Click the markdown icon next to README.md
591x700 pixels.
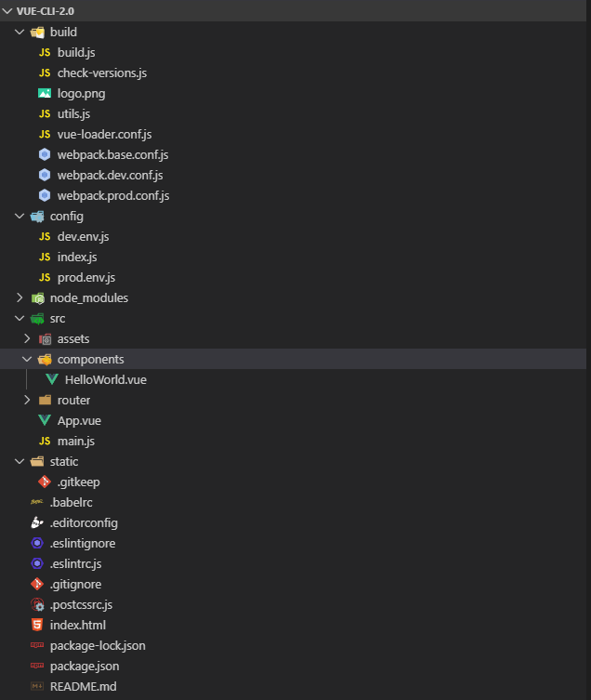(x=37, y=687)
